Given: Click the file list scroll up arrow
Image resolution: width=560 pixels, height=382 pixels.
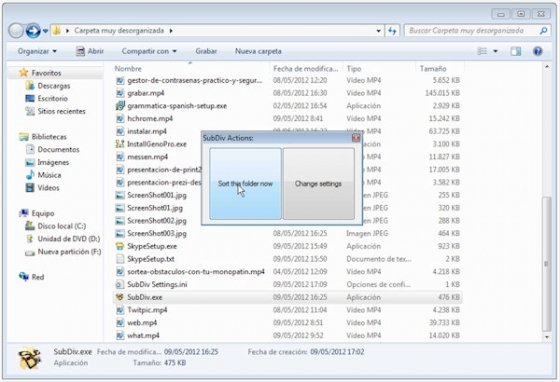Looking at the screenshot, I should 547,67.
